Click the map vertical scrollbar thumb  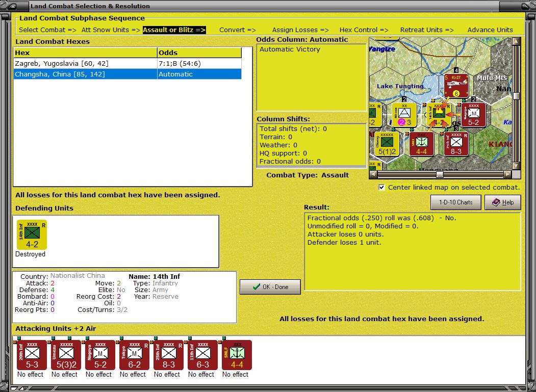pos(517,96)
